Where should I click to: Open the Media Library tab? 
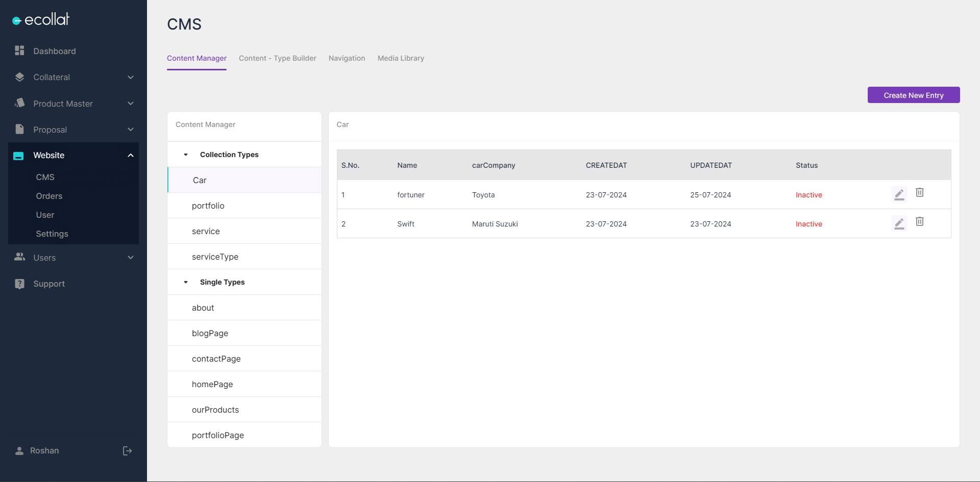[x=401, y=58]
